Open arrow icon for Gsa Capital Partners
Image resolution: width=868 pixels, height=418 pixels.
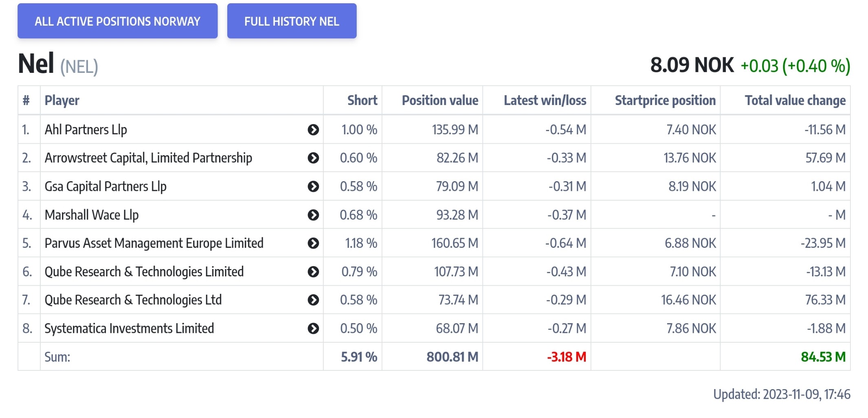(x=313, y=186)
